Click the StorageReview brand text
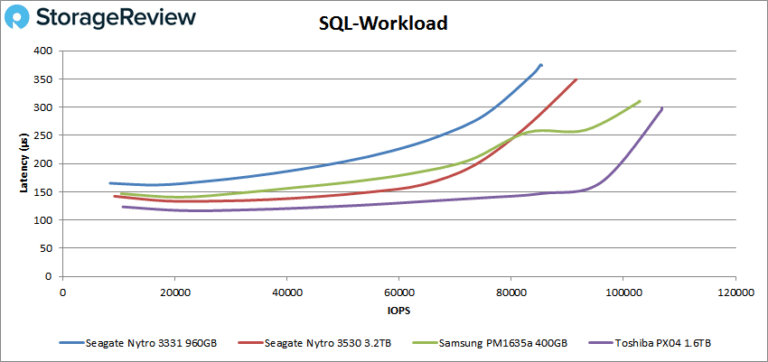 pos(116,18)
